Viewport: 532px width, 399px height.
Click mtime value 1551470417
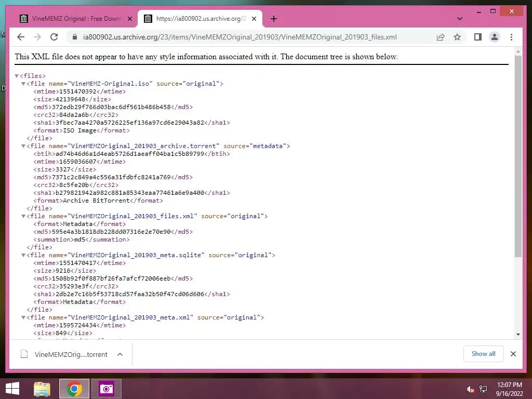click(x=78, y=263)
